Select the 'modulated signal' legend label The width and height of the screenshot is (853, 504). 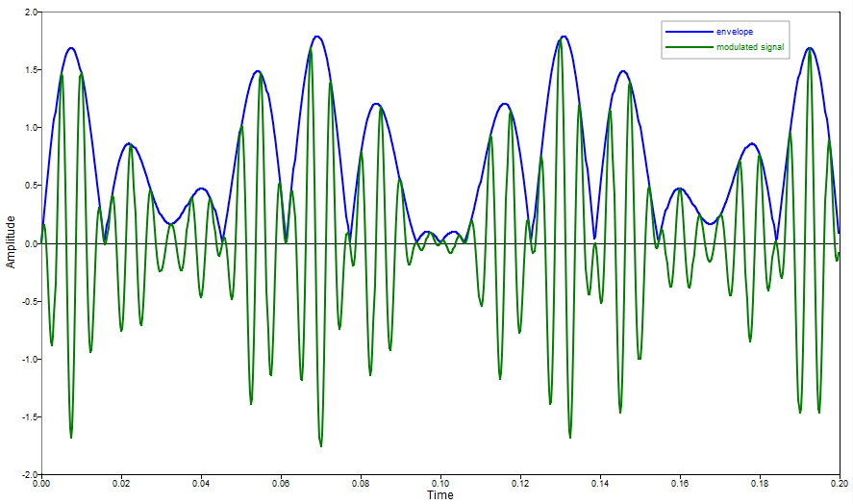coord(751,47)
